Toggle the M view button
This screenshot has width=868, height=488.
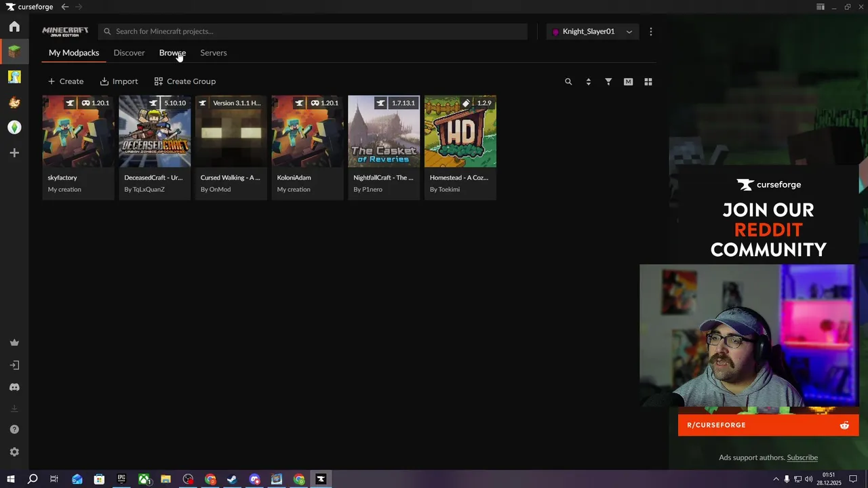point(628,81)
